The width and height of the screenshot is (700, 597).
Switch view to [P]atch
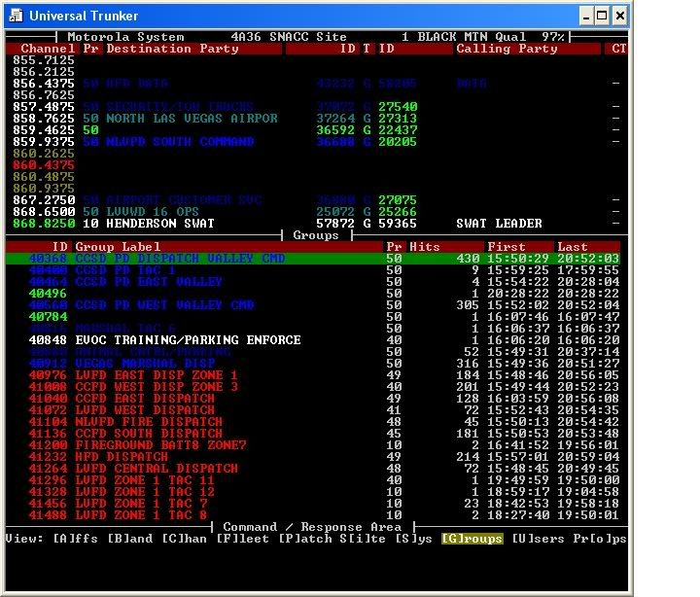(x=305, y=539)
